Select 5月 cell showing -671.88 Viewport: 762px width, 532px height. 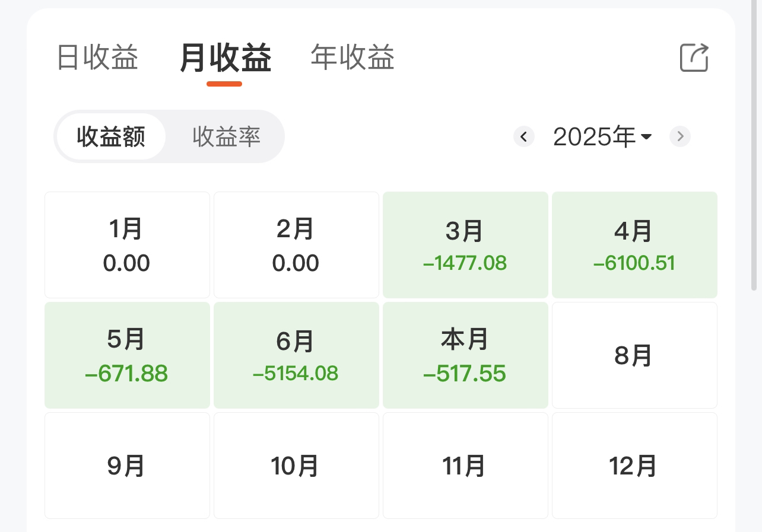pos(127,355)
